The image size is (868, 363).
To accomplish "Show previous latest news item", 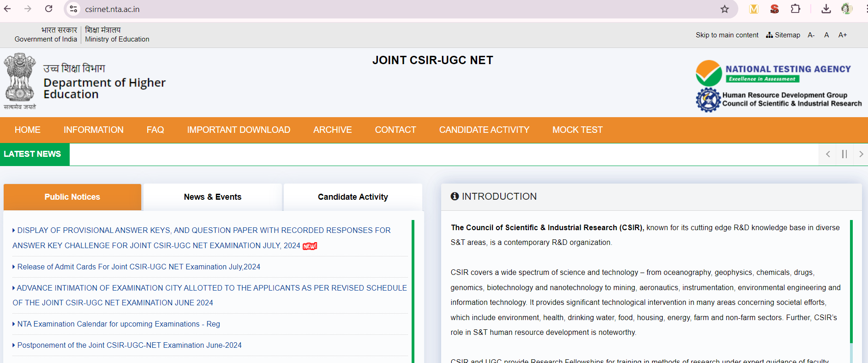I will pyautogui.click(x=828, y=154).
